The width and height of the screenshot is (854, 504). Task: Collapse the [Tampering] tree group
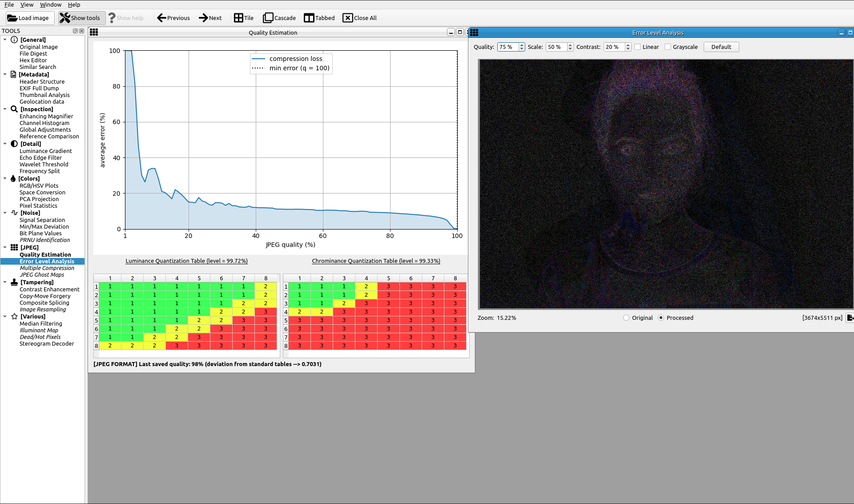click(x=5, y=282)
